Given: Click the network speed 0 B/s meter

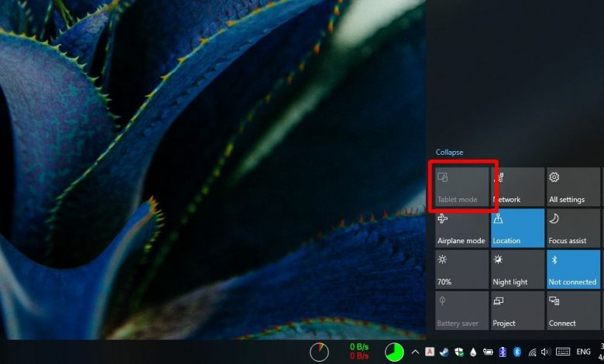Looking at the screenshot, I should click(359, 352).
